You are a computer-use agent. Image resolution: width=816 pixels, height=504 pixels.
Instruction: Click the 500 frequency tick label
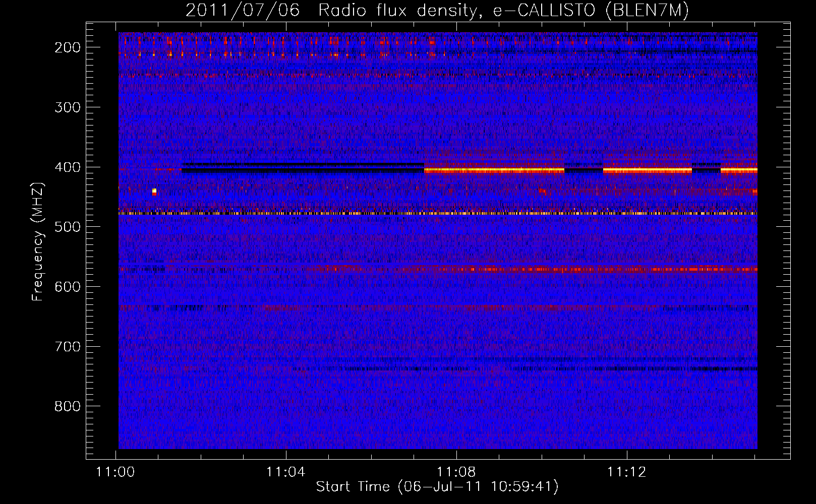[x=68, y=227]
